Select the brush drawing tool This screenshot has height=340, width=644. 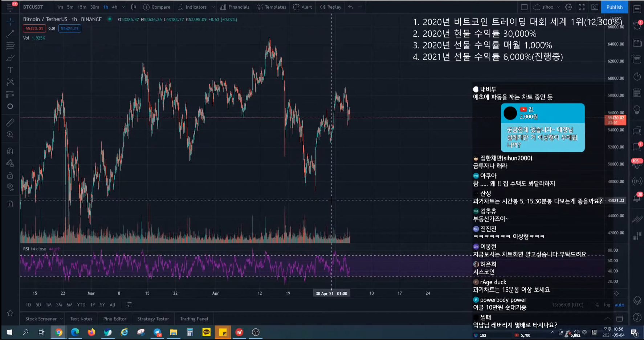pyautogui.click(x=10, y=58)
